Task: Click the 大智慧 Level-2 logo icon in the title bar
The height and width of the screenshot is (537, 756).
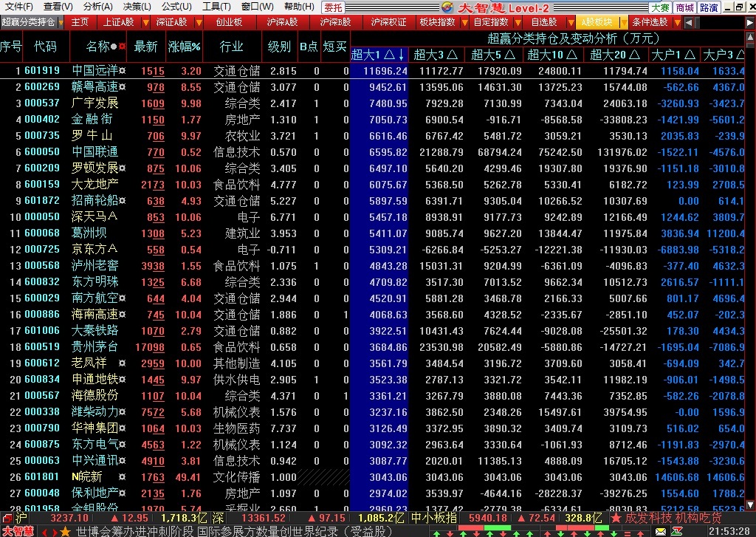Action: coord(447,7)
